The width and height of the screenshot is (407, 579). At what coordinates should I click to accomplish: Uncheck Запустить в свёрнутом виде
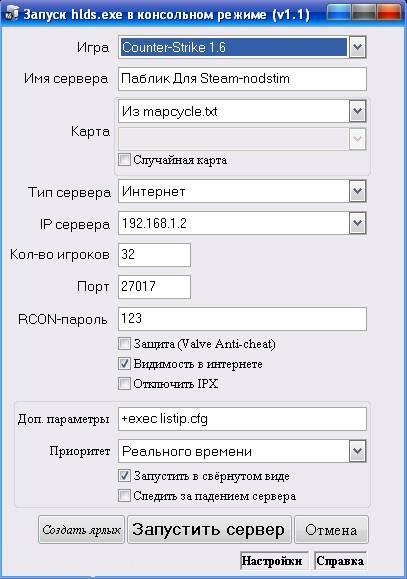(x=124, y=476)
